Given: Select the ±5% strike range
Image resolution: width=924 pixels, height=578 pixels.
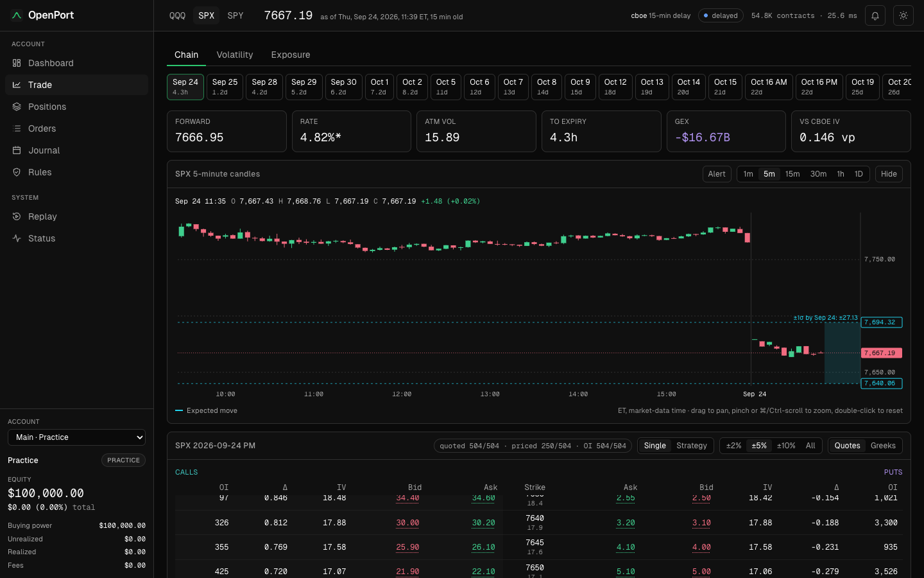Looking at the screenshot, I should coord(759,446).
